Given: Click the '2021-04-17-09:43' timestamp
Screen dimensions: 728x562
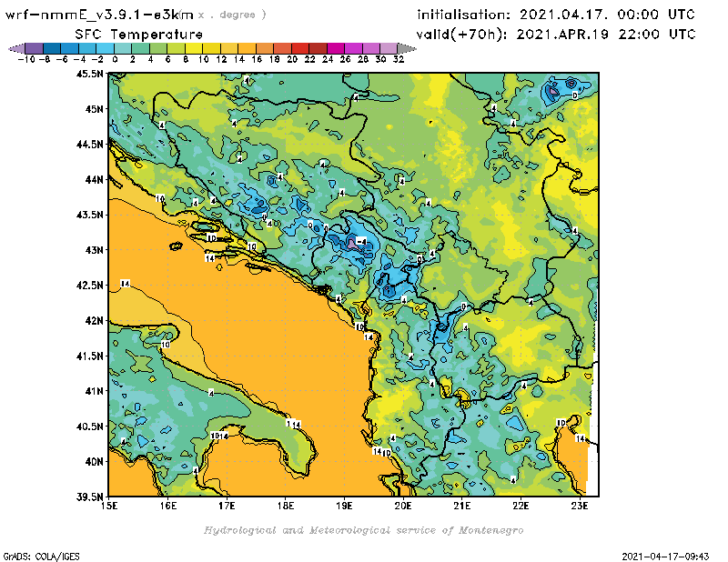Looking at the screenshot, I should coord(665,557).
